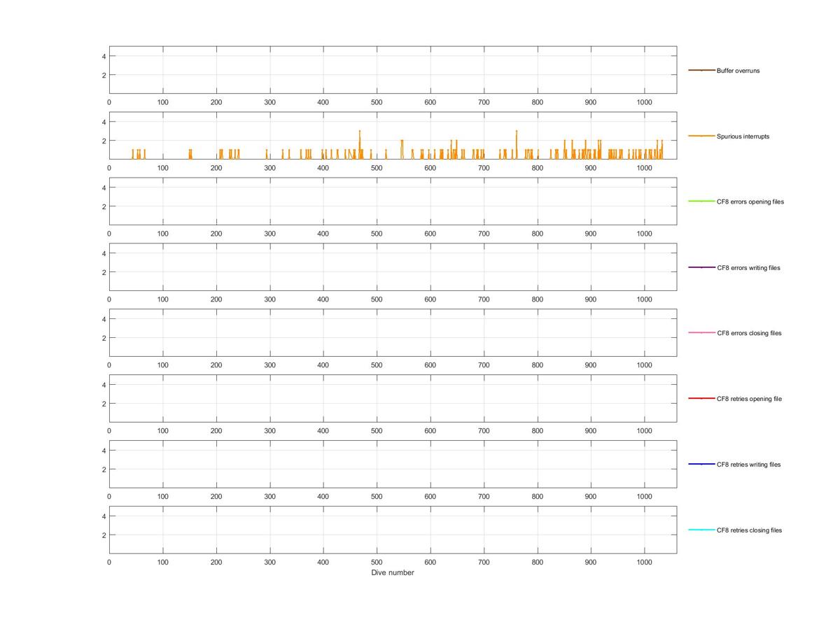Viewport: 840px width, 622px height.
Task: Click the 100 tick under CF8 errors opening plot
Action: 162,234
